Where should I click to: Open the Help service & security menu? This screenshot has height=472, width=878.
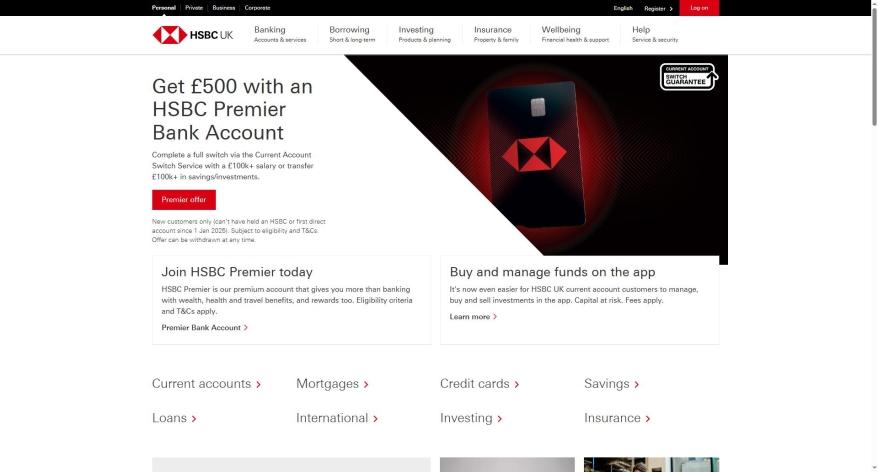coord(655,34)
